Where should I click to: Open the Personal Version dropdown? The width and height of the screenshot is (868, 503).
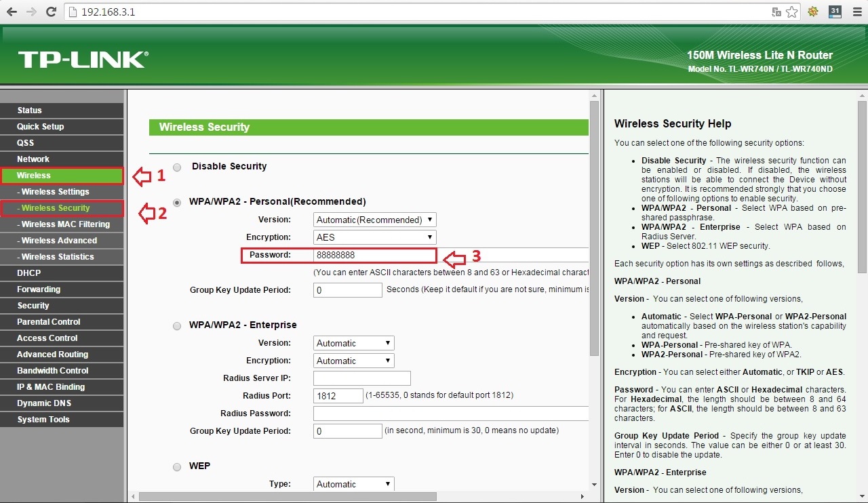[375, 220]
